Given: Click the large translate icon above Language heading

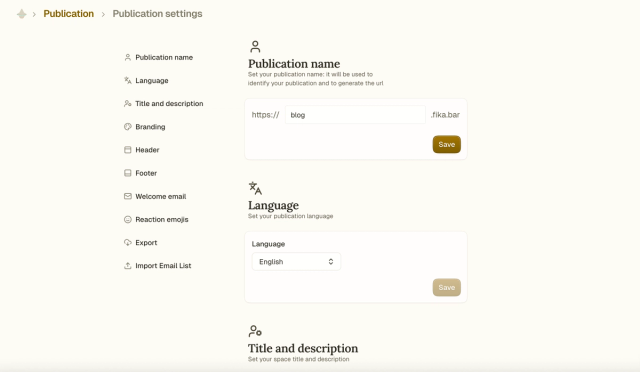Looking at the screenshot, I should [x=255, y=188].
